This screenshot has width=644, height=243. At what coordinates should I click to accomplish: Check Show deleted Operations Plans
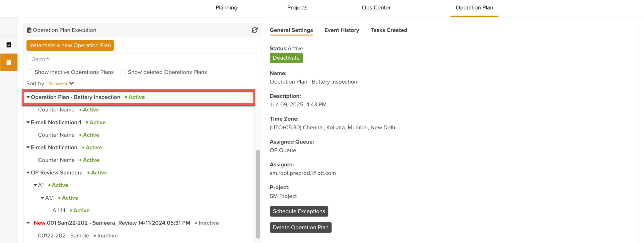pyautogui.click(x=123, y=72)
